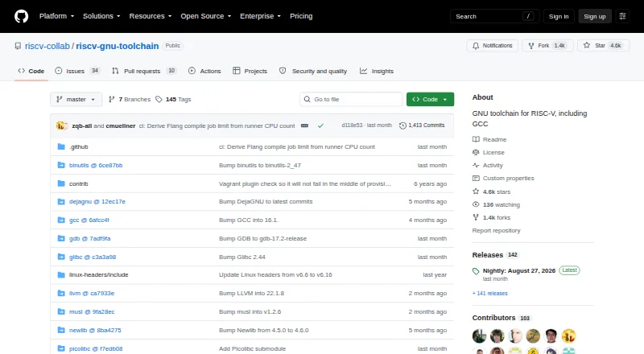Click the glibc submodule icon
Viewport: 644px width, 354px height.
61,257
